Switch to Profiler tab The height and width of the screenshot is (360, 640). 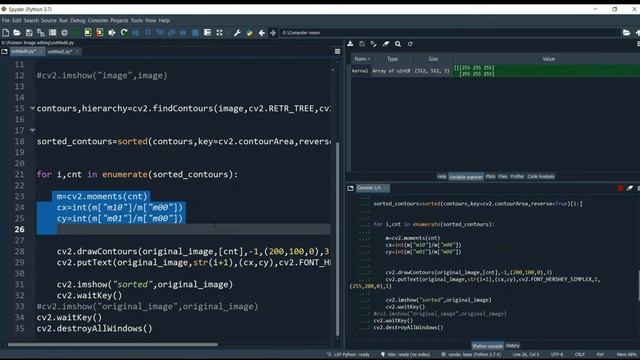point(517,176)
